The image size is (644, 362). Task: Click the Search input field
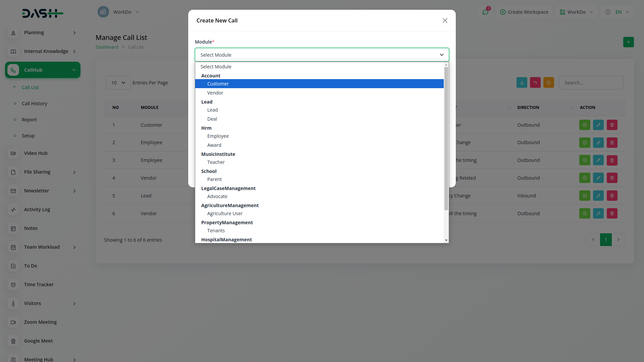[x=591, y=83]
